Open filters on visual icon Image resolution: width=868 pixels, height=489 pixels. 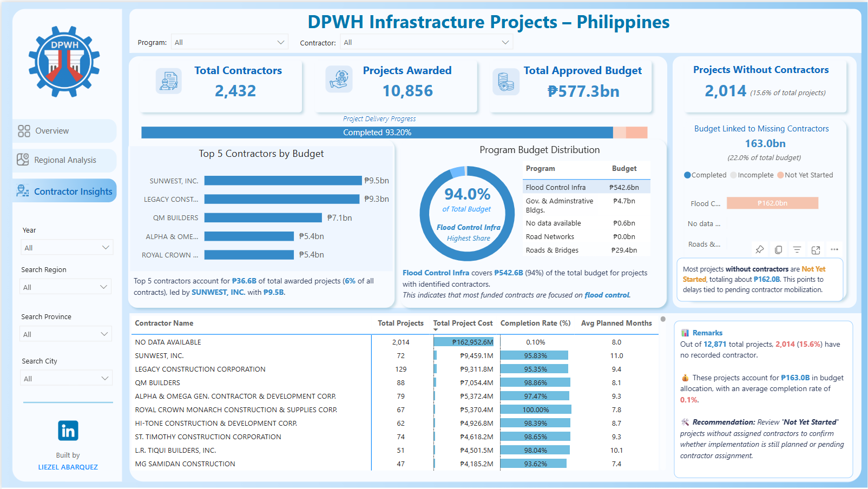(797, 249)
